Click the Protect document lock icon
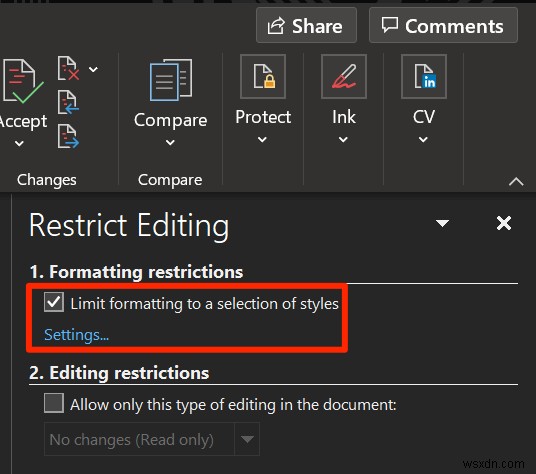Viewport: 536px width, 474px height. tap(263, 77)
